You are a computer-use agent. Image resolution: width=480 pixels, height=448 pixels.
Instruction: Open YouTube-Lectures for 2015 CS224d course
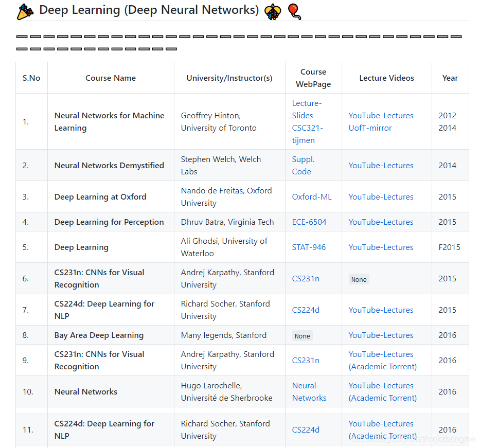(381, 310)
